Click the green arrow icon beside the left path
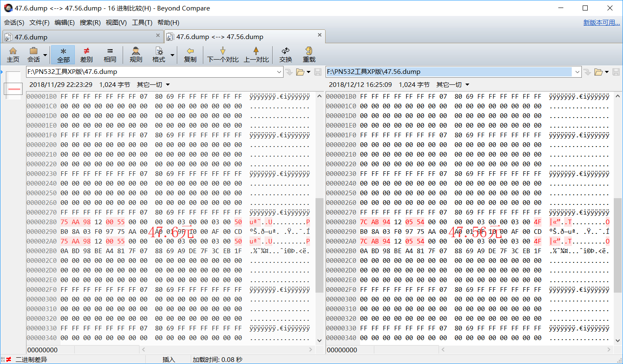Screen dimensions: 623x364 click(x=289, y=72)
